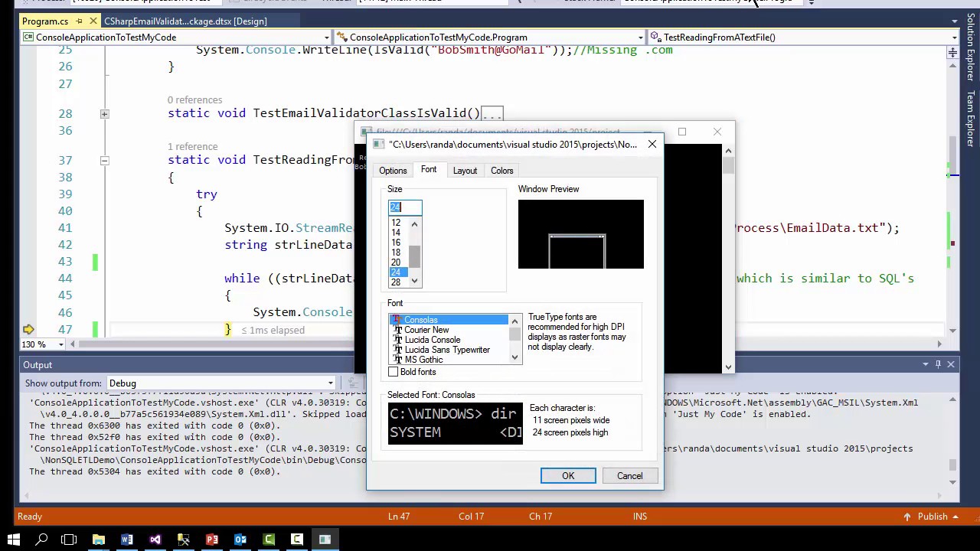Choose MS Gothic font

[449, 360]
